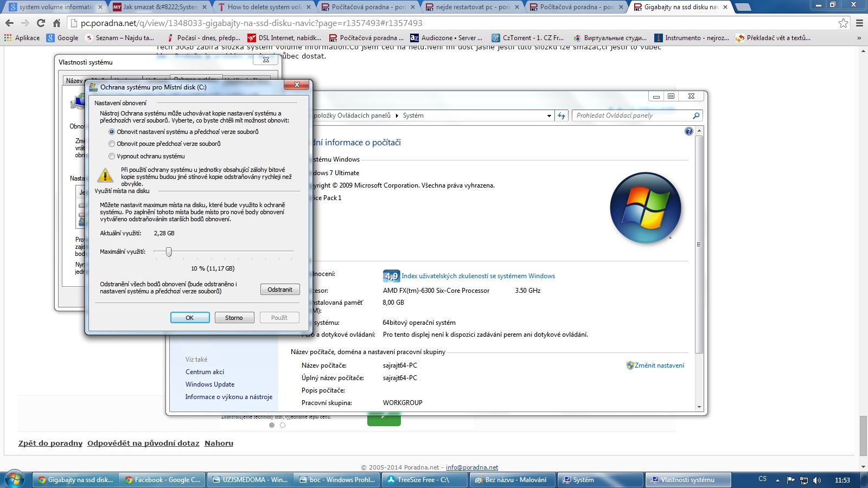Viewport: 868px width, 488px height.
Task: Switch to Jak smazat System tab
Action: (x=159, y=7)
